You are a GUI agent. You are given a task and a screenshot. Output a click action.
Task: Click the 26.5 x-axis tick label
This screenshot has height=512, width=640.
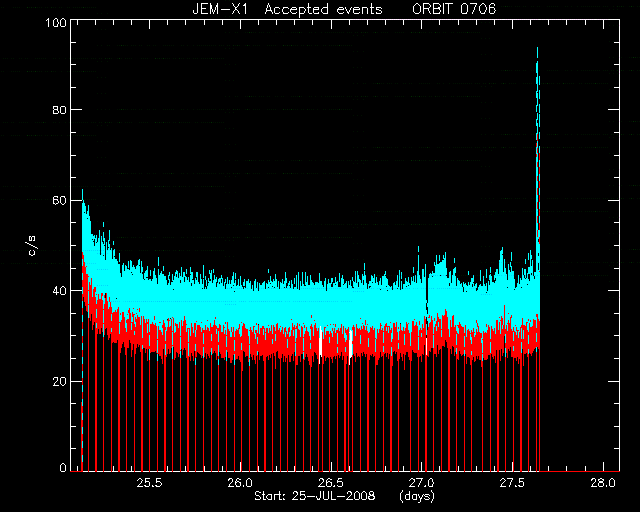(331, 483)
